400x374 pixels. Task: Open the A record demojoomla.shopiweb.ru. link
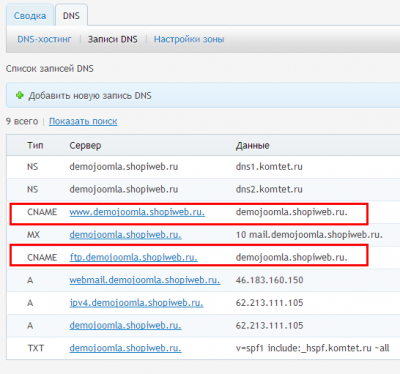pos(125,325)
